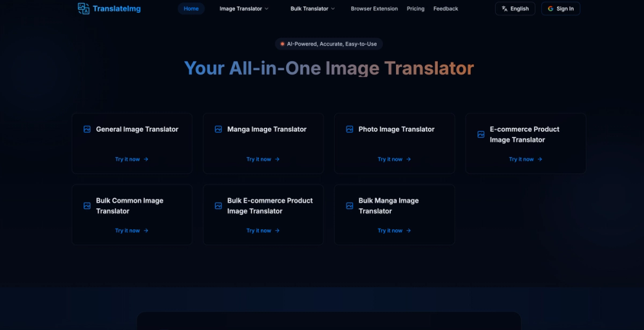
Task: Open the Bulk E-commerce Product Image Translator title
Action: coord(270,206)
